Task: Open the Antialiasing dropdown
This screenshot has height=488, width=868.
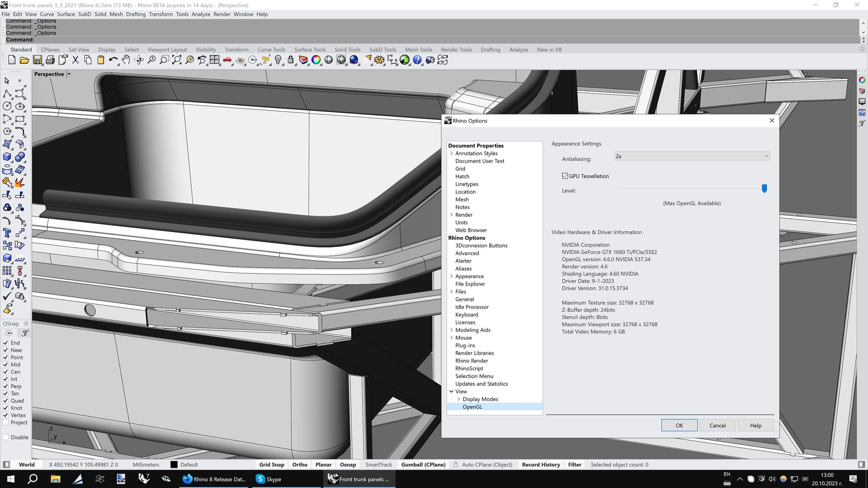Action: pyautogui.click(x=692, y=156)
